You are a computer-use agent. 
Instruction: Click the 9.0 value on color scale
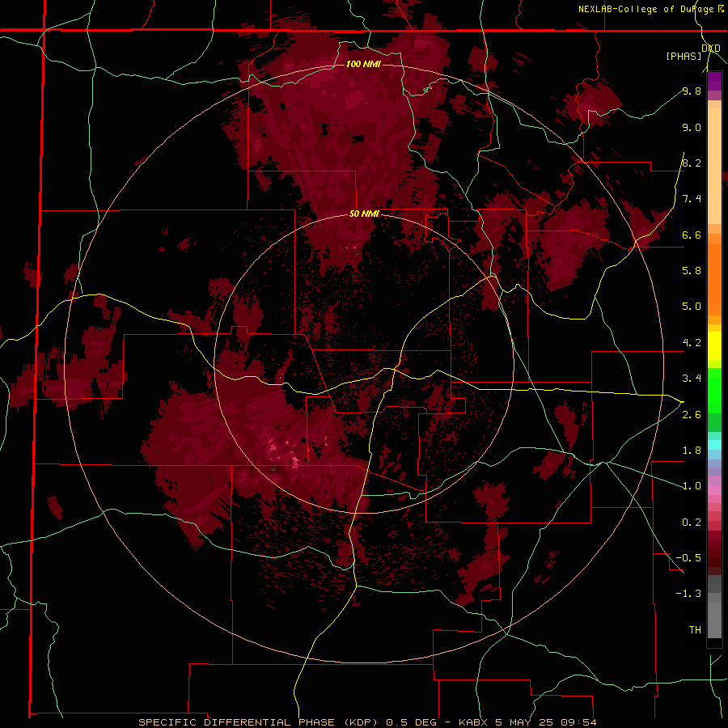pyautogui.click(x=692, y=127)
